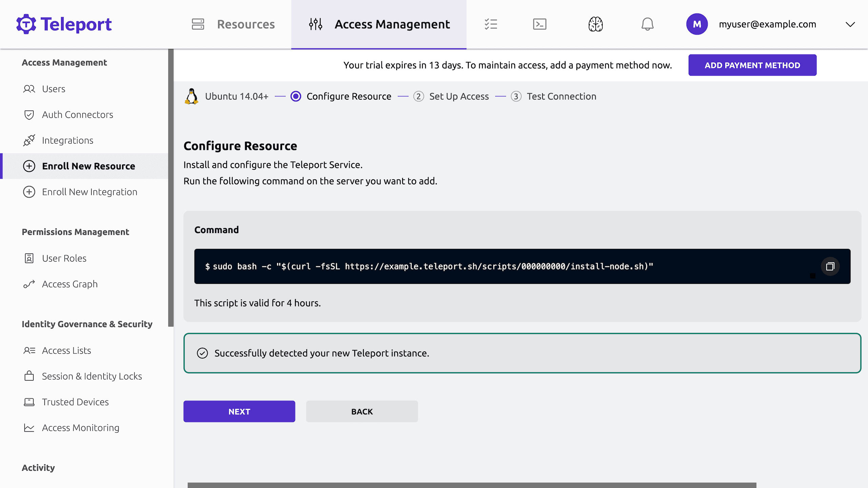Click BACK to return to previous step
Screen dimensions: 868x488
[362, 411]
